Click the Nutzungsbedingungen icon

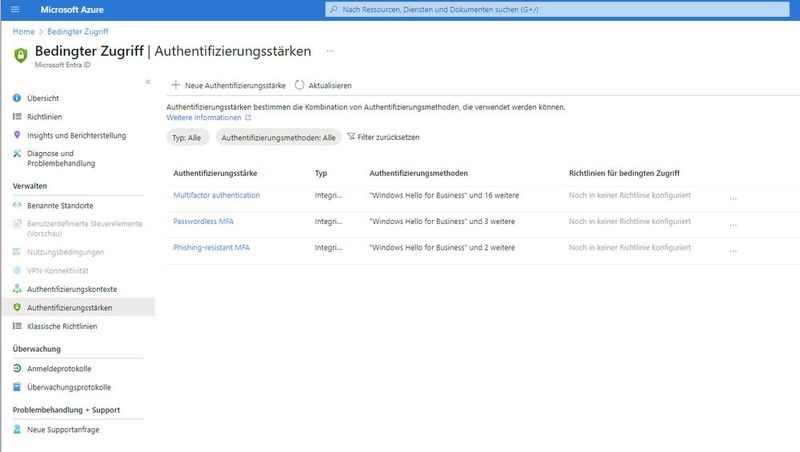pyautogui.click(x=17, y=252)
